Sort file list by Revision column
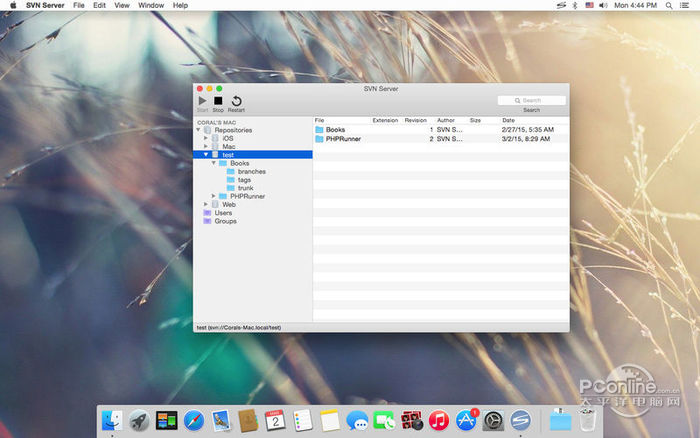This screenshot has width=700, height=438. [x=415, y=120]
